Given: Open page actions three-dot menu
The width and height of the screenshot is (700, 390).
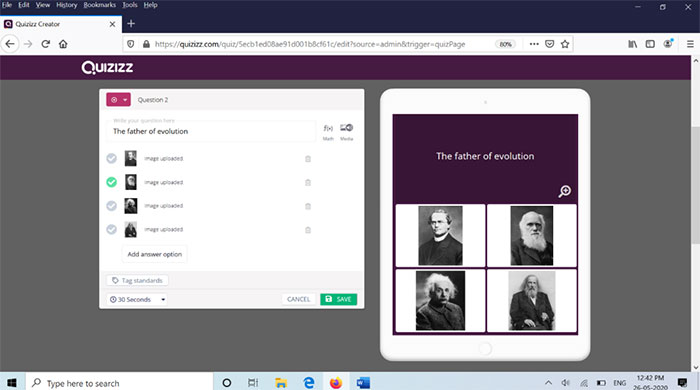Looking at the screenshot, I should pos(534,44).
